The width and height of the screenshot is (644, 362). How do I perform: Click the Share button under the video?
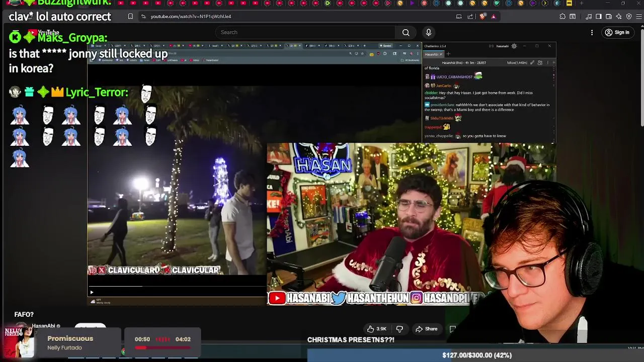(426, 329)
